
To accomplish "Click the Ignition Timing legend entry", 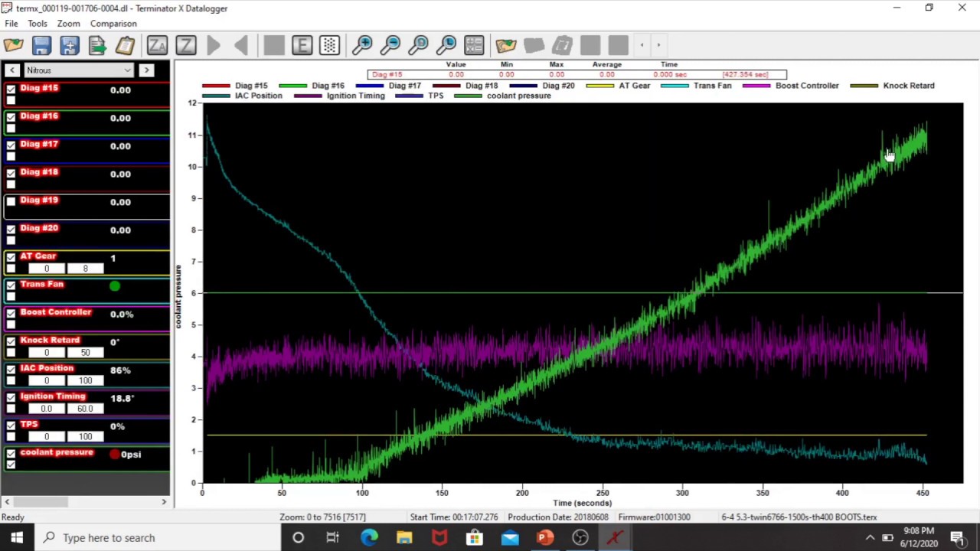I will click(339, 96).
